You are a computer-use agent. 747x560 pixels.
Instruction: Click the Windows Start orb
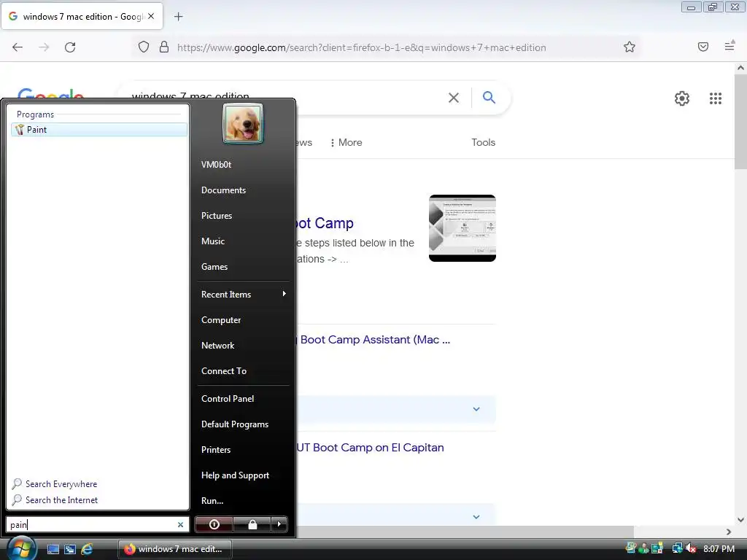[21, 548]
